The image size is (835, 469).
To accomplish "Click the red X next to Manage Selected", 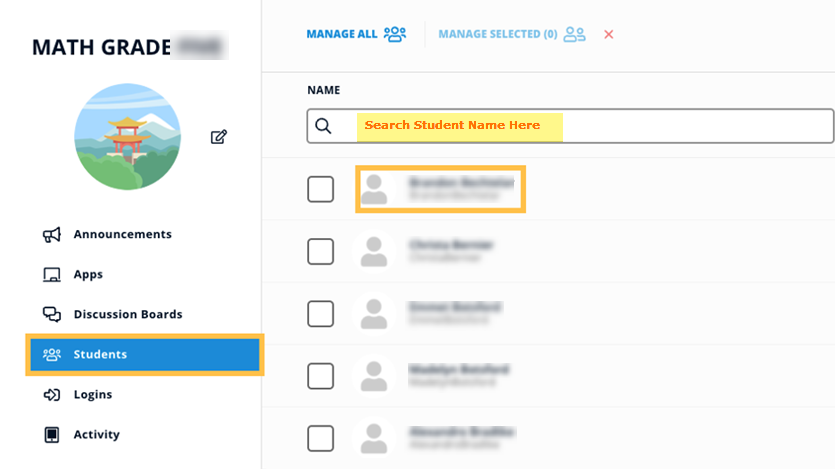I will pos(609,35).
